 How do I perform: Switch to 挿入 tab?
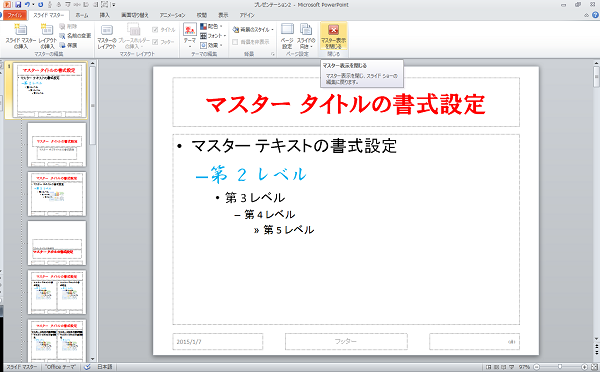(104, 15)
